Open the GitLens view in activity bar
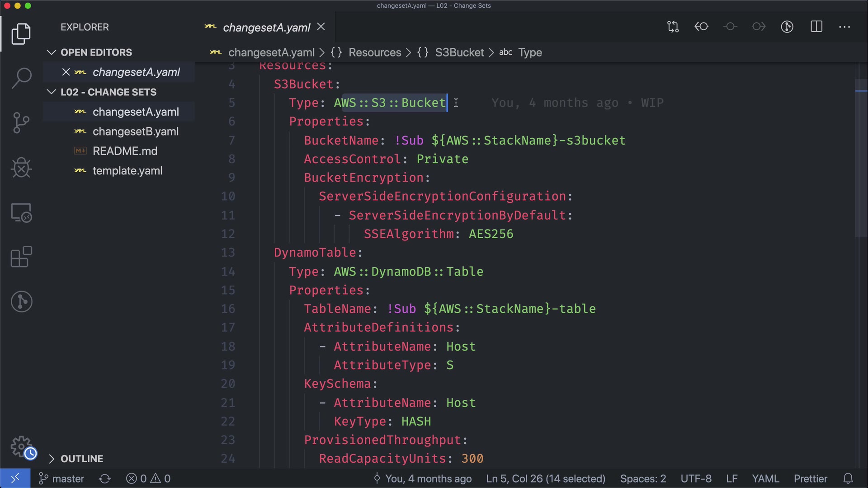Screen dimensions: 868x488 click(21, 301)
